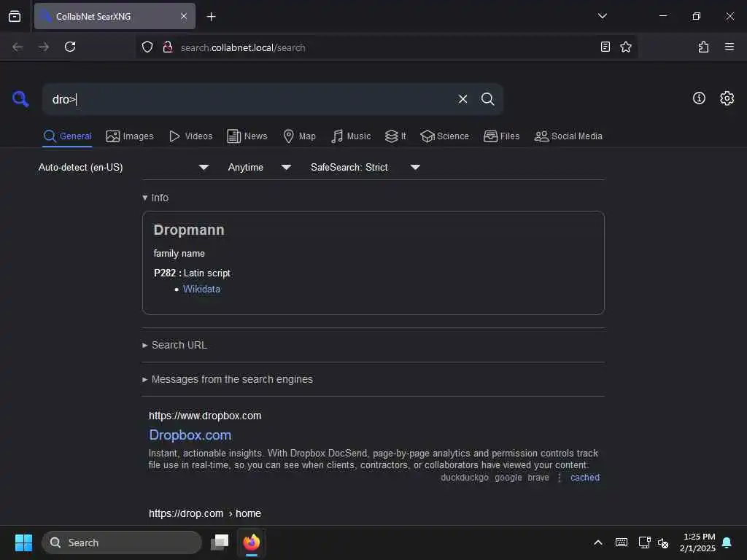Toggle reader view
The width and height of the screenshot is (747, 560).
605,47
